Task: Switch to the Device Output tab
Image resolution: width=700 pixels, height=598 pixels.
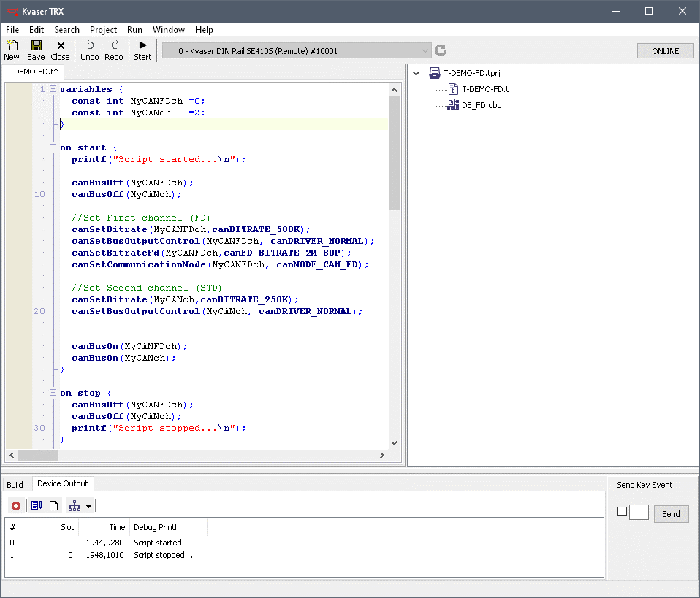Action: point(63,484)
